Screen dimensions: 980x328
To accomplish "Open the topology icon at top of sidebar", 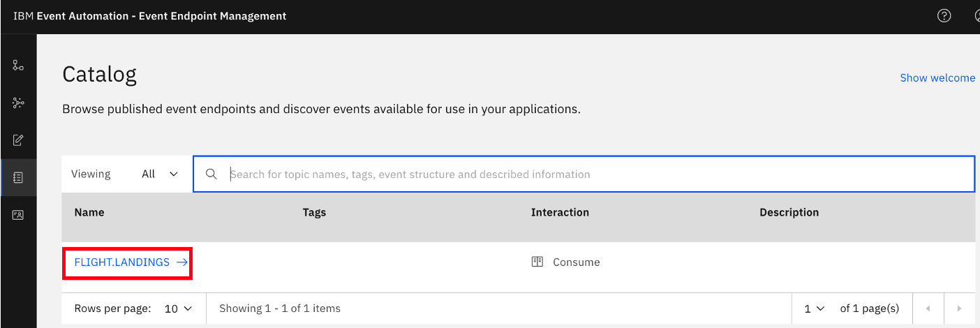I will tap(18, 66).
